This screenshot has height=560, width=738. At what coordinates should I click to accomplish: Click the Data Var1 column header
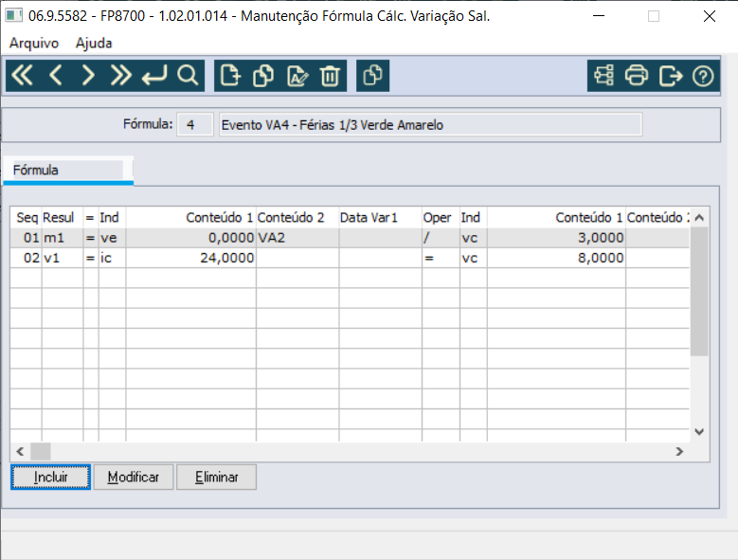coord(380,217)
